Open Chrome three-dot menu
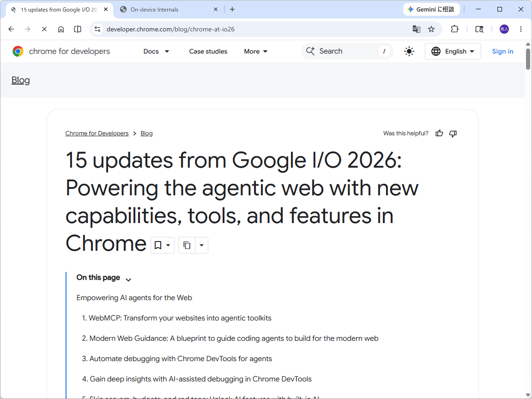 (521, 29)
